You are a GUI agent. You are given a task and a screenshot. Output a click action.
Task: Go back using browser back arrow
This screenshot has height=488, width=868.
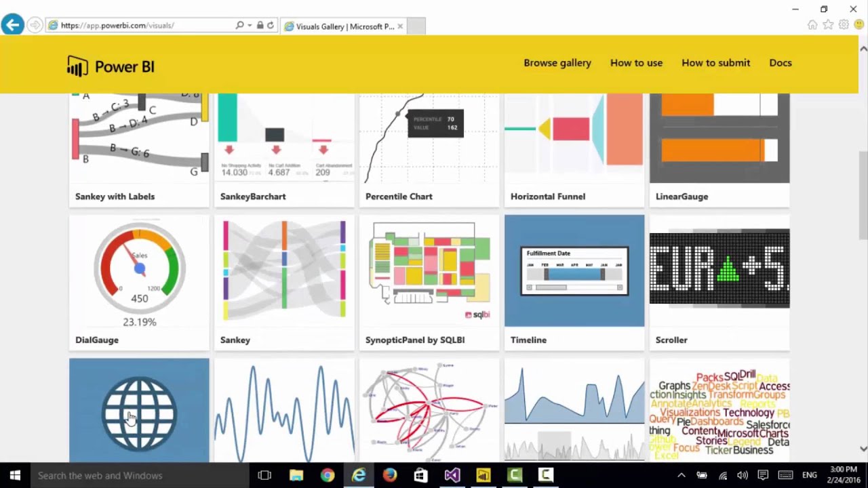12,26
